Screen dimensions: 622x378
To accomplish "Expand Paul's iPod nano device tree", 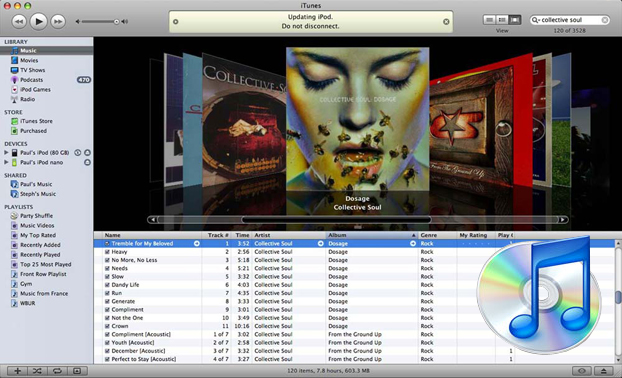I will coord(6,162).
